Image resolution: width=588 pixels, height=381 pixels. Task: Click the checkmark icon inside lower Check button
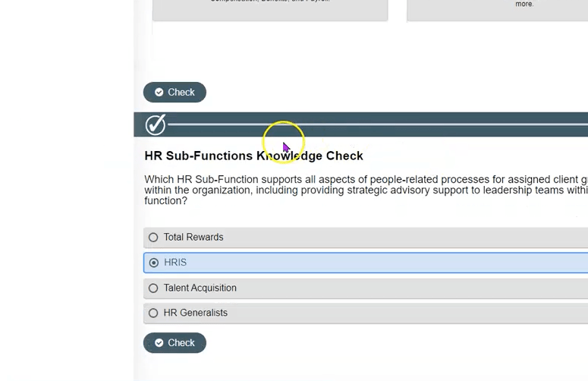click(159, 343)
